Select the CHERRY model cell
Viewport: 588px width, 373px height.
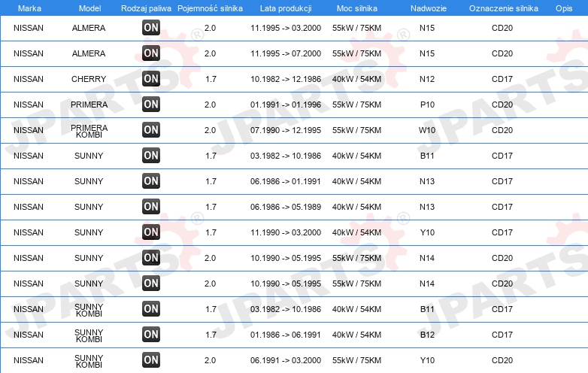[89, 79]
